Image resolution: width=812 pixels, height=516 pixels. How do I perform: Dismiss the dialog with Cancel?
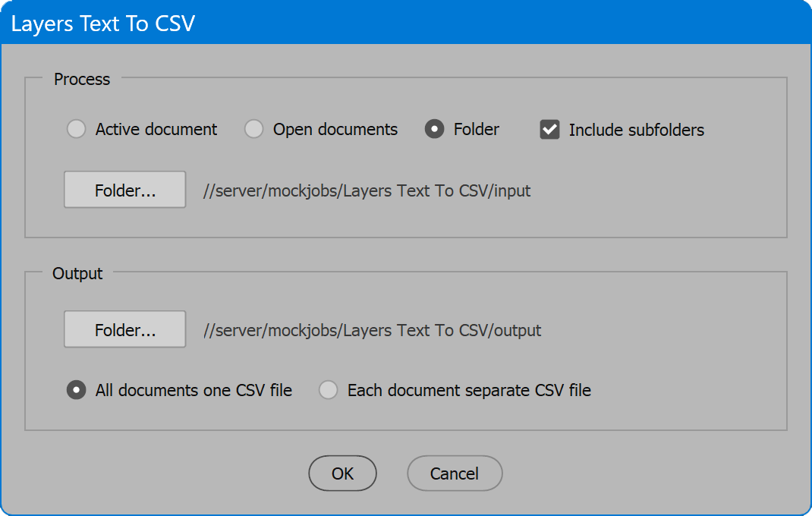pos(455,473)
